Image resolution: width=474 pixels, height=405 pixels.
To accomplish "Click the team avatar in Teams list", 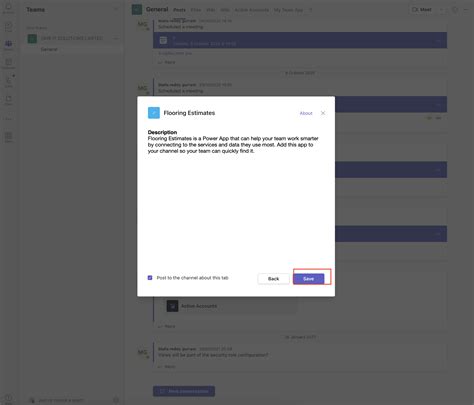I will [x=32, y=39].
